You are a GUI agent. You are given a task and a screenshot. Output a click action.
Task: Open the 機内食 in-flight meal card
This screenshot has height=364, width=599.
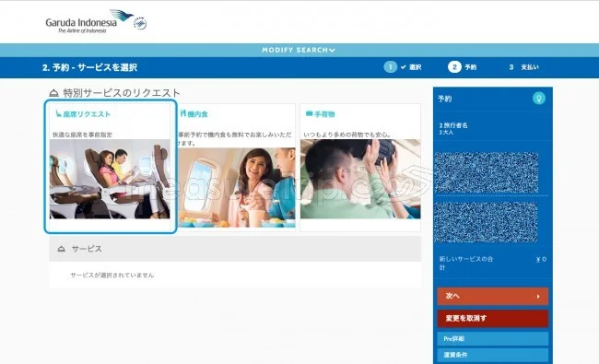pos(237,167)
